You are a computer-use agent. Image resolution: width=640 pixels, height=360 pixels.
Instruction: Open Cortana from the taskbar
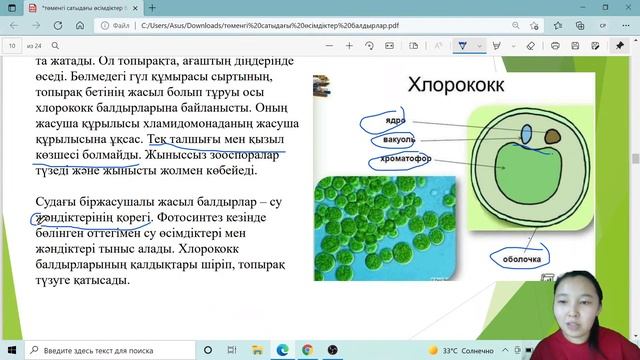[x=208, y=350]
